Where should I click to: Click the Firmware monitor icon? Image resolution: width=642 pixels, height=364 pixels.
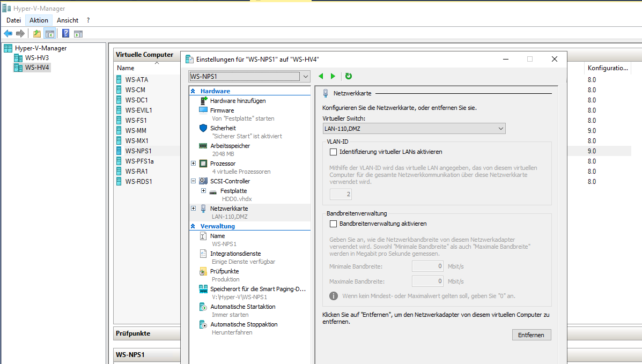pyautogui.click(x=203, y=110)
